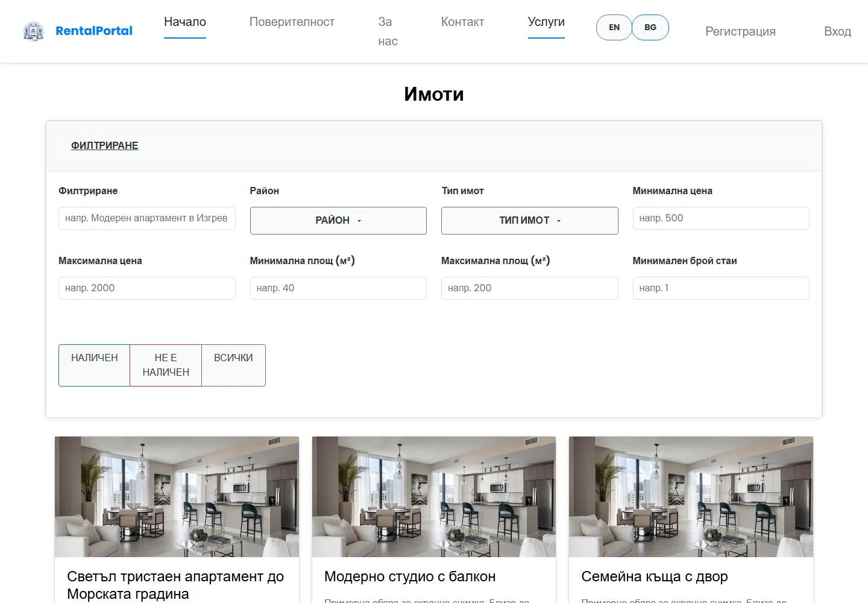The width and height of the screenshot is (868, 603).
Task: Select the Услуги menu item
Action: pyautogui.click(x=546, y=22)
